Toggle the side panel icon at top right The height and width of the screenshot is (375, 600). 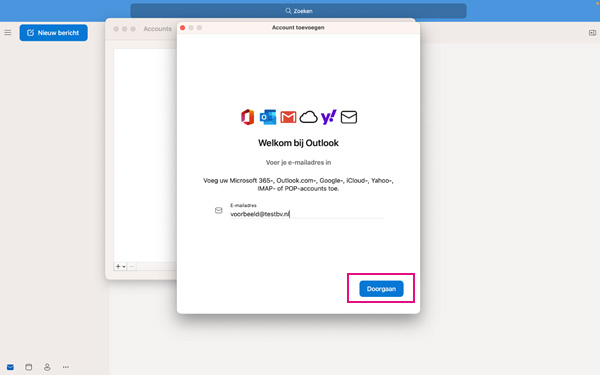click(592, 33)
